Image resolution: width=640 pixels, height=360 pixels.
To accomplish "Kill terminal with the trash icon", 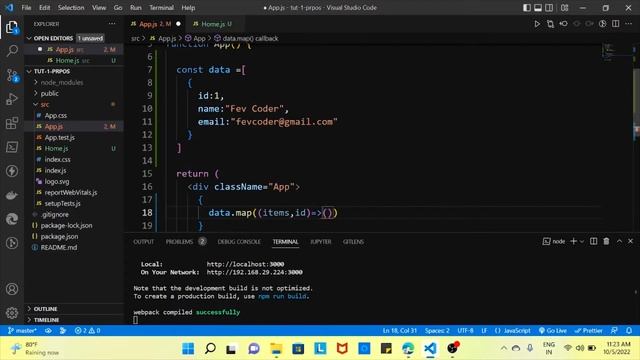I will (x=607, y=241).
